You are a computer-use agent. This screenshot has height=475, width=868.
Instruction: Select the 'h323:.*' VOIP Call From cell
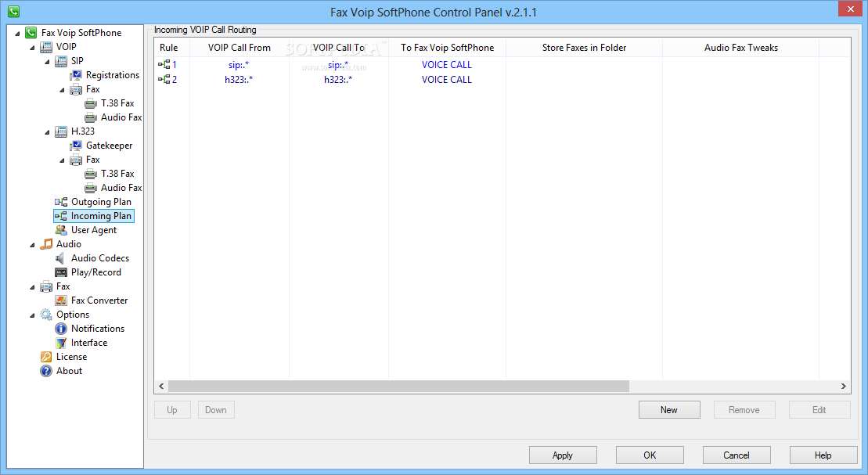(239, 80)
